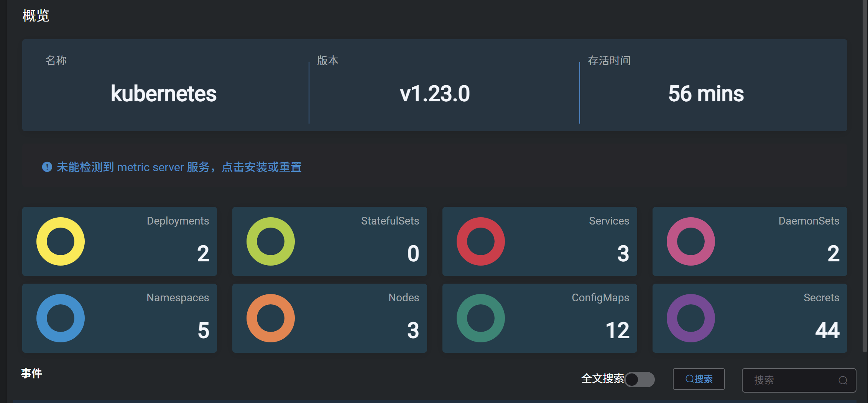The height and width of the screenshot is (403, 868).
Task: Click the StatefulSets count 0
Action: pyautogui.click(x=413, y=253)
